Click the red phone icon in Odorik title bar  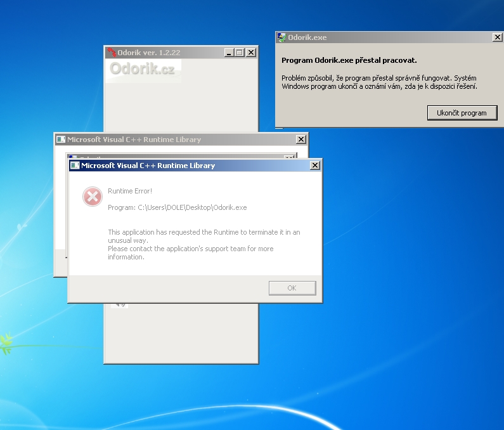[x=112, y=52]
